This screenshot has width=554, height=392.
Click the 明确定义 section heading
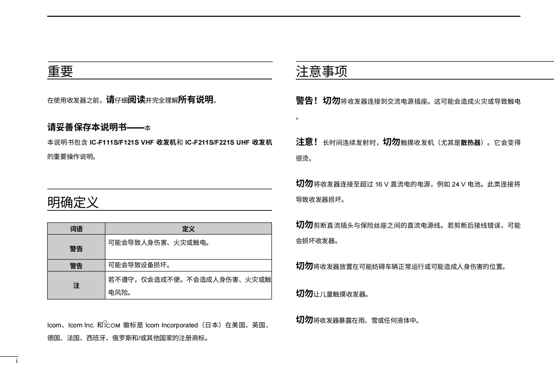[x=73, y=202]
